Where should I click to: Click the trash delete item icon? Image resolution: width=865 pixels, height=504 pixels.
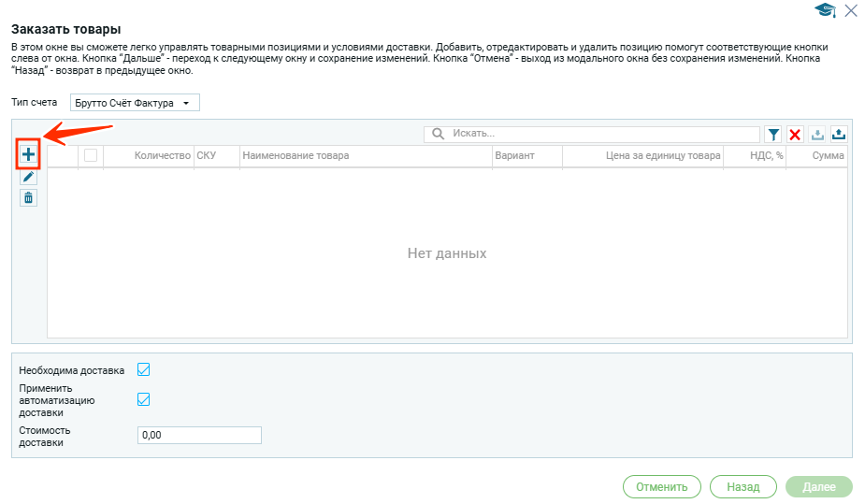[x=28, y=197]
